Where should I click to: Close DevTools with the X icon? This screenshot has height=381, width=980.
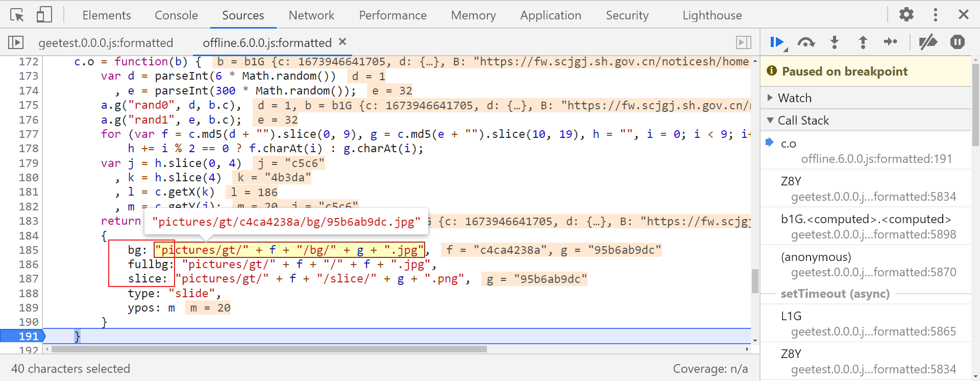tap(963, 14)
